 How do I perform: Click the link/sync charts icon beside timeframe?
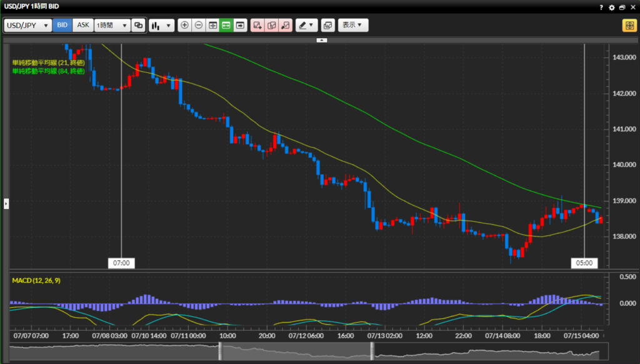click(138, 26)
